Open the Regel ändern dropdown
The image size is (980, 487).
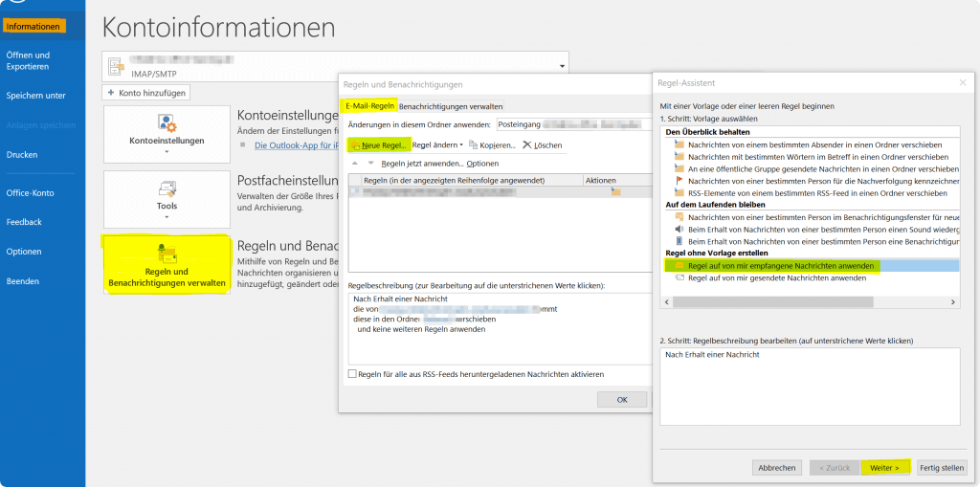(x=437, y=145)
